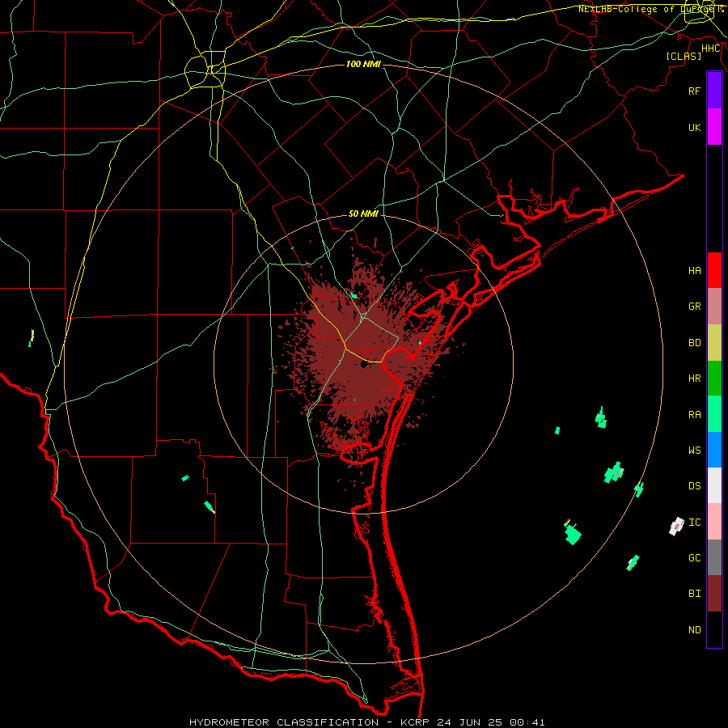Click the HR legend label

pyautogui.click(x=694, y=379)
